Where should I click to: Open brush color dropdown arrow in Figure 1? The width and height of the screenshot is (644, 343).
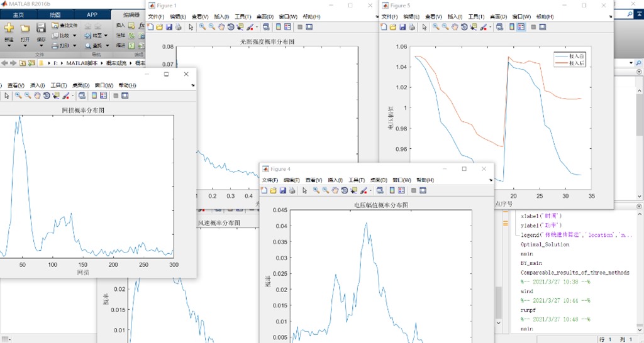tap(257, 28)
